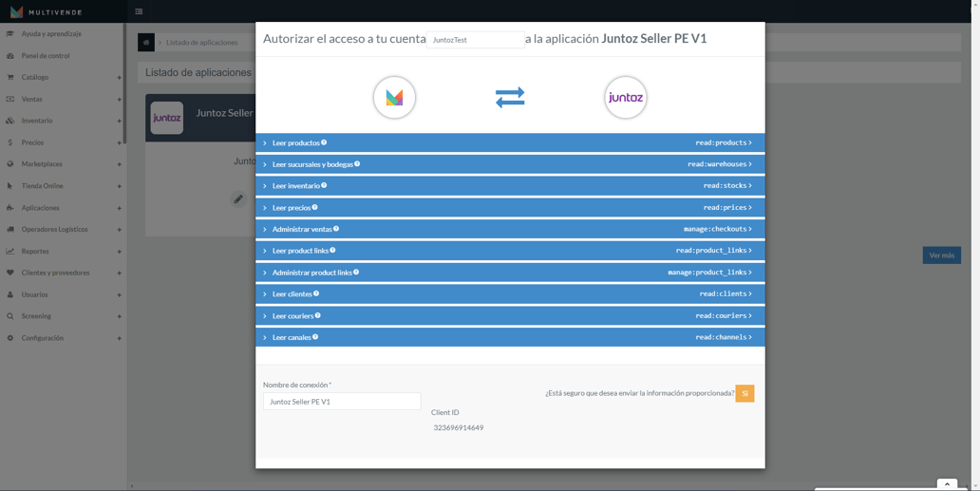
Task: Click the JuntozTest account field
Action: click(475, 39)
